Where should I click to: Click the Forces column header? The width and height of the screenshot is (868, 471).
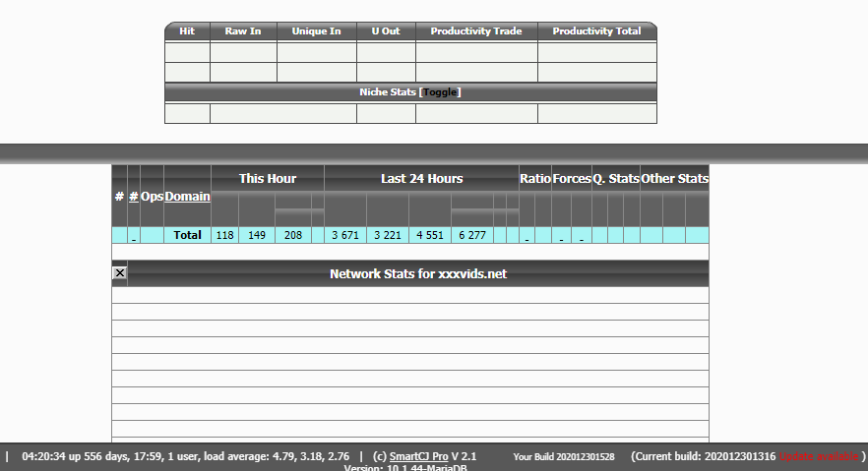click(572, 179)
